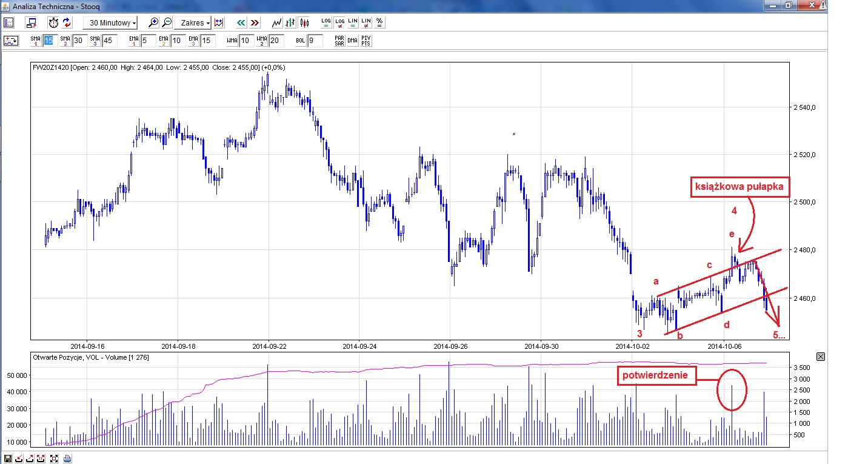Expand the Zakres range dropdown
The image size is (868, 464).
193,22
